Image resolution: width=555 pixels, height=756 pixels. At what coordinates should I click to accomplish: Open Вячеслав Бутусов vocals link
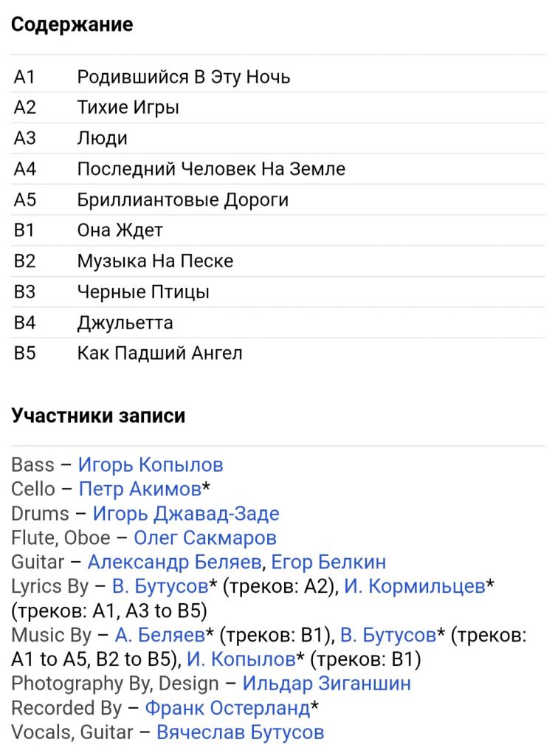click(241, 733)
